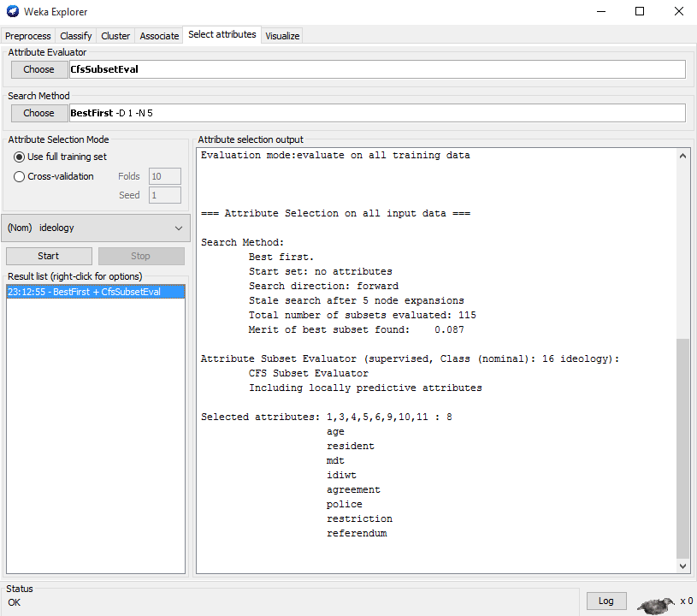Screen dimensions: 697x616
Task: Click the 'Merit of best subset found' line
Action: point(356,330)
